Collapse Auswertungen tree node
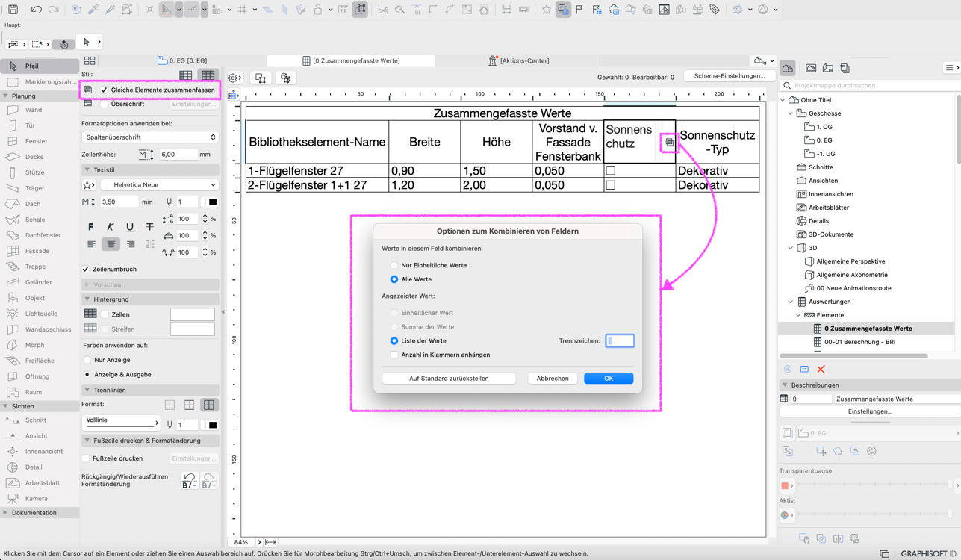 (x=791, y=302)
